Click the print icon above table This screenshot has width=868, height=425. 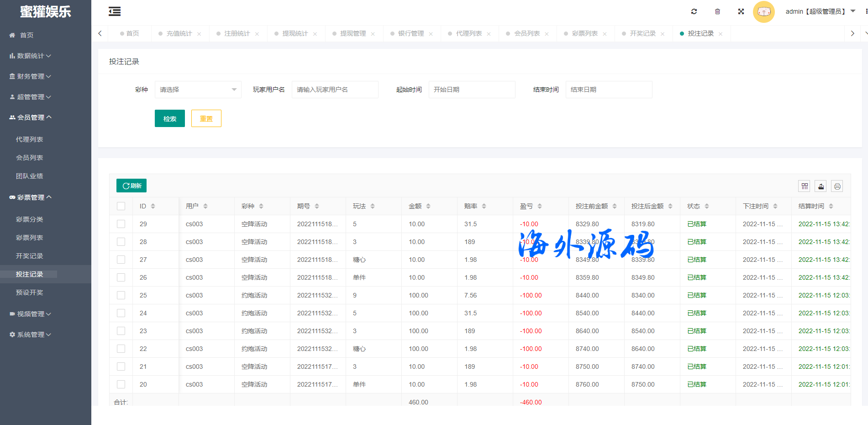click(x=836, y=186)
